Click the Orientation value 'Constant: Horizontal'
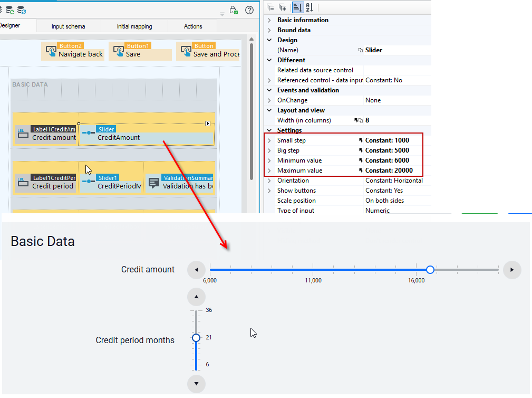This screenshot has width=532, height=398. coord(394,181)
